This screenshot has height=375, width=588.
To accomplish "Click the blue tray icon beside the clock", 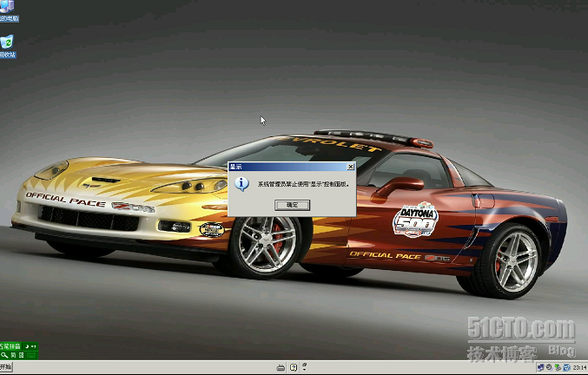I will tap(566, 367).
